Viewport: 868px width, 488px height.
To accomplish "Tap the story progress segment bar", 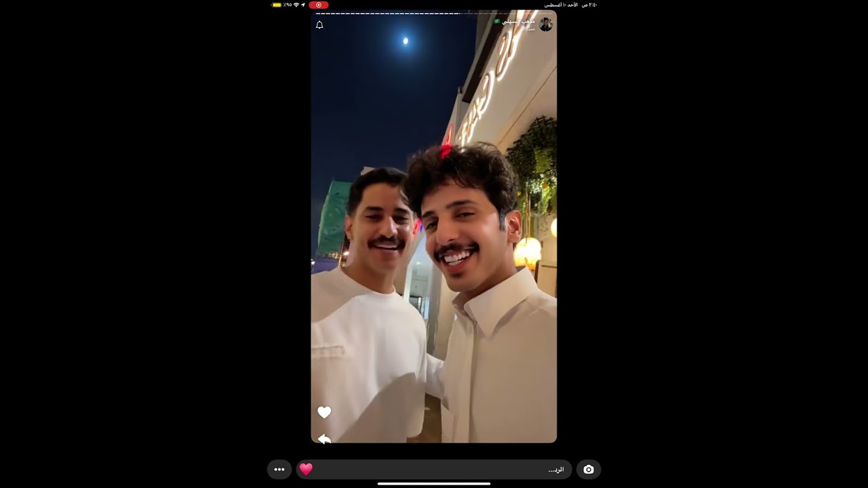I will click(x=434, y=13).
